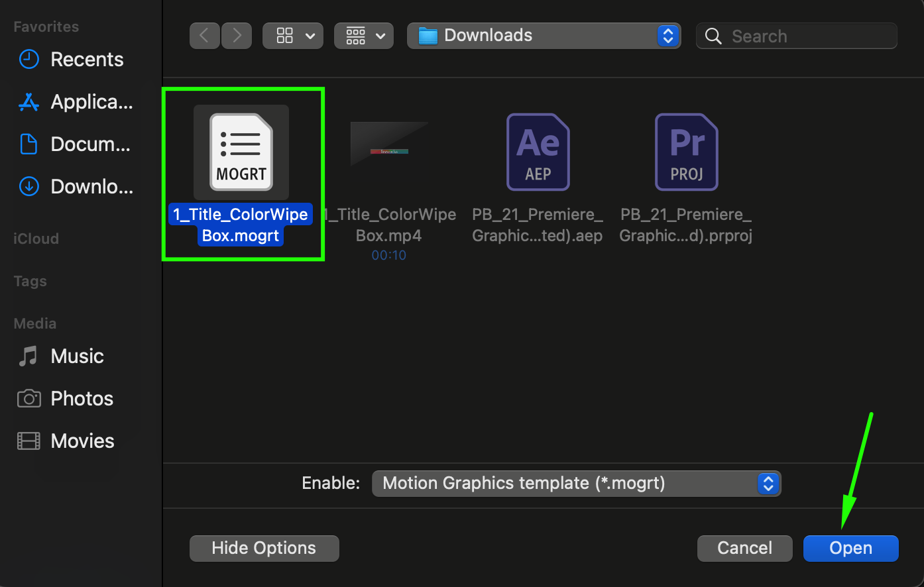Go forward with the right chevron button
The height and width of the screenshot is (587, 924).
[237, 36]
